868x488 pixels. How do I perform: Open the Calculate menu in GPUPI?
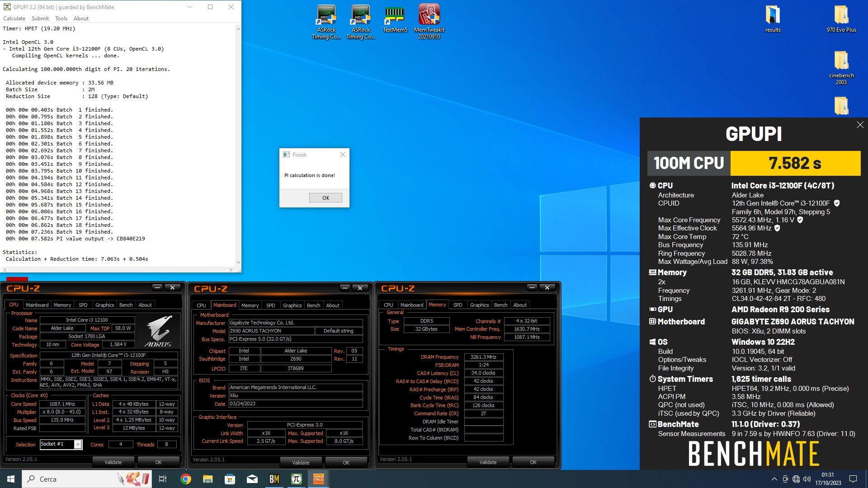click(x=14, y=19)
